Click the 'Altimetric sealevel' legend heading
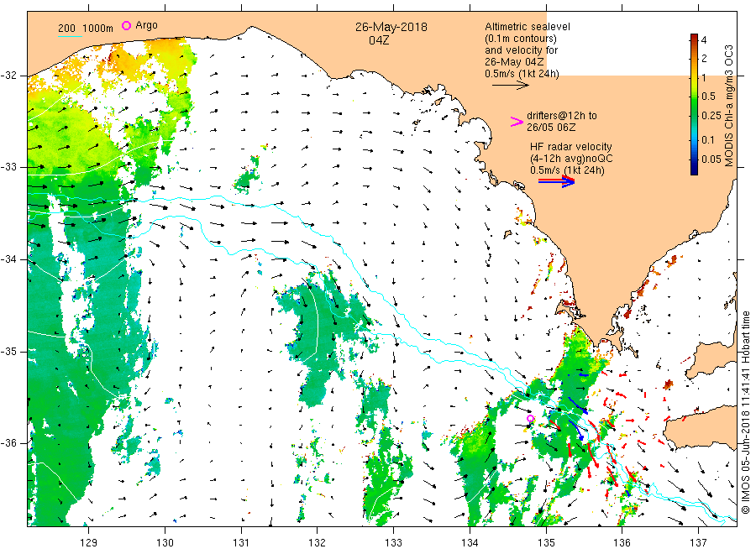The width and height of the screenshot is (756, 554). click(527, 27)
